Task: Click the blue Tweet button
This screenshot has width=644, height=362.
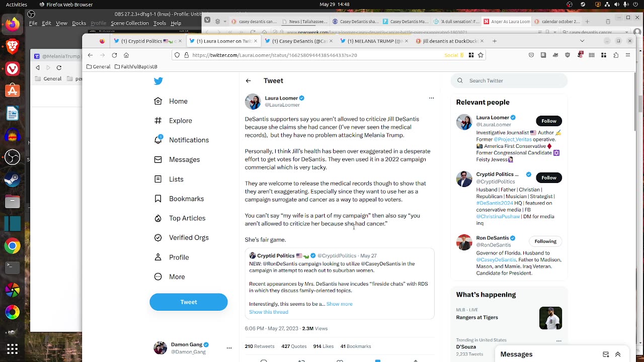Action: pos(189,302)
